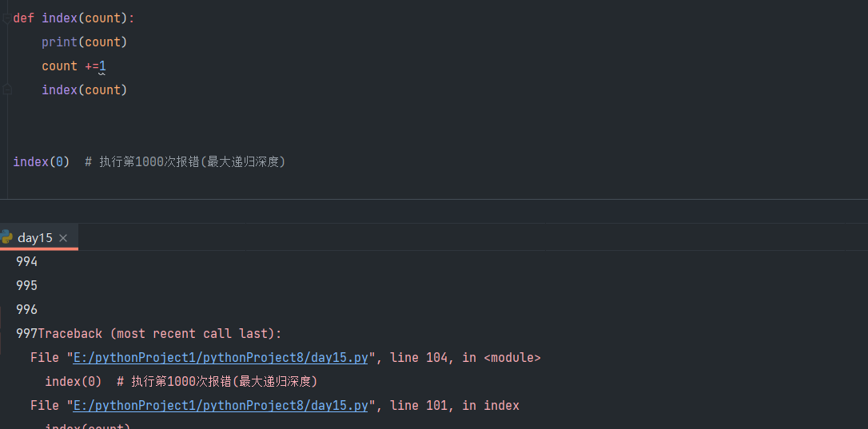Click the fold end marker beside index(count)
Screen dimensions: 868x429
pos(6,90)
